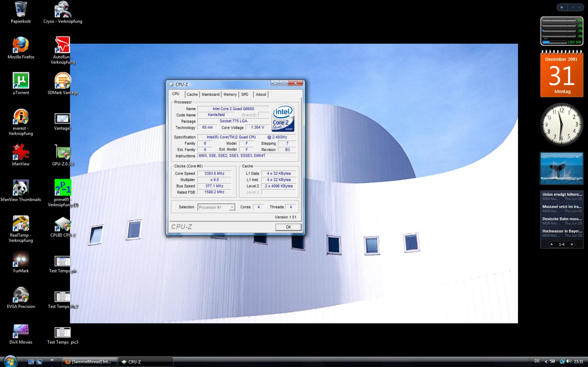The height and width of the screenshot is (367, 588).
Task: Click the Package value 'Socket 775 LGA'
Action: [233, 121]
